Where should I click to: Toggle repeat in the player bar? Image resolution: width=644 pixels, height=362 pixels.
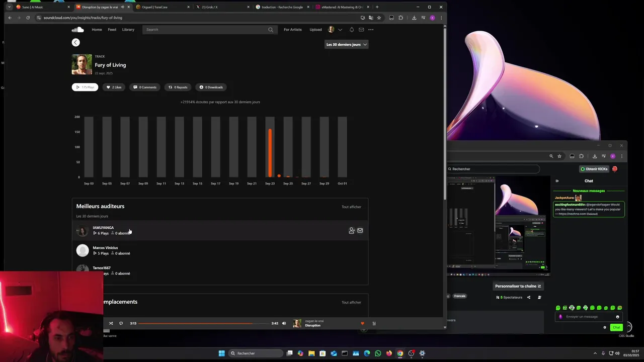121,323
